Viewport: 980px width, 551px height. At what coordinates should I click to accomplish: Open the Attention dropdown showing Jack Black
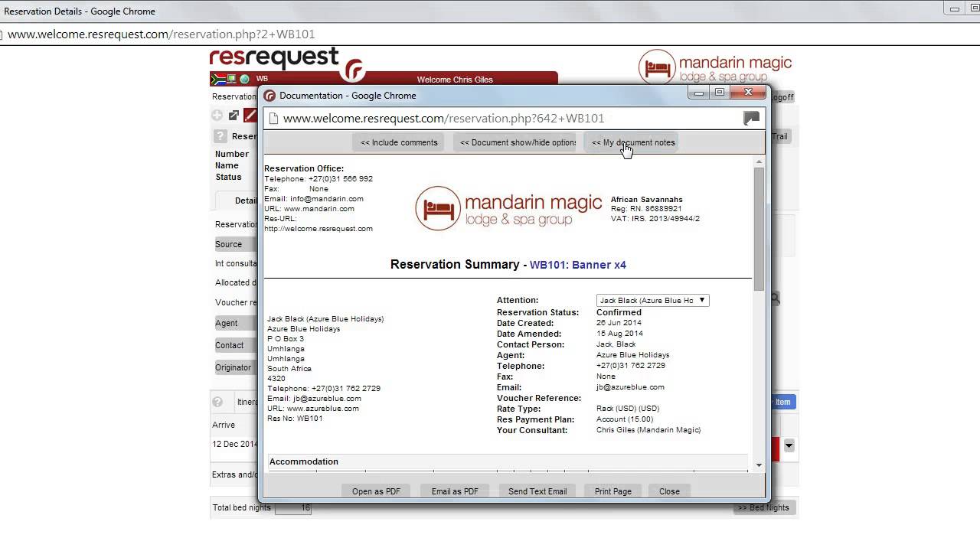click(652, 301)
